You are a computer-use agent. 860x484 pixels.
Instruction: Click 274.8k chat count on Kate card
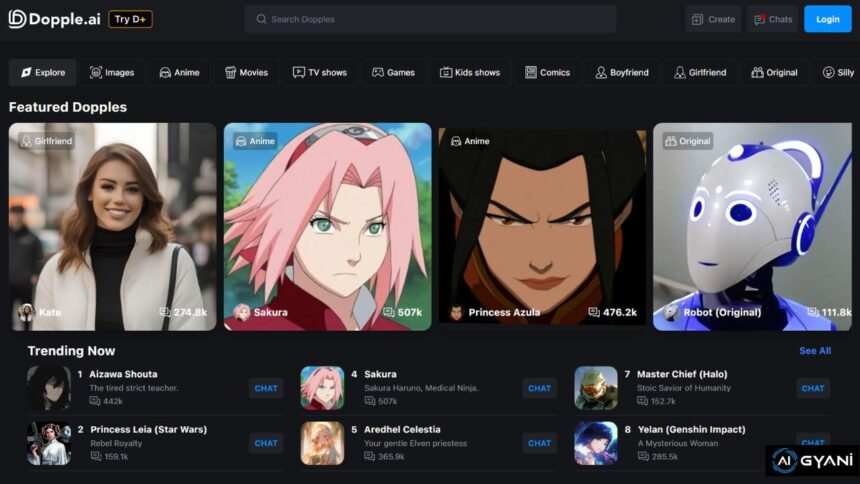(x=183, y=312)
